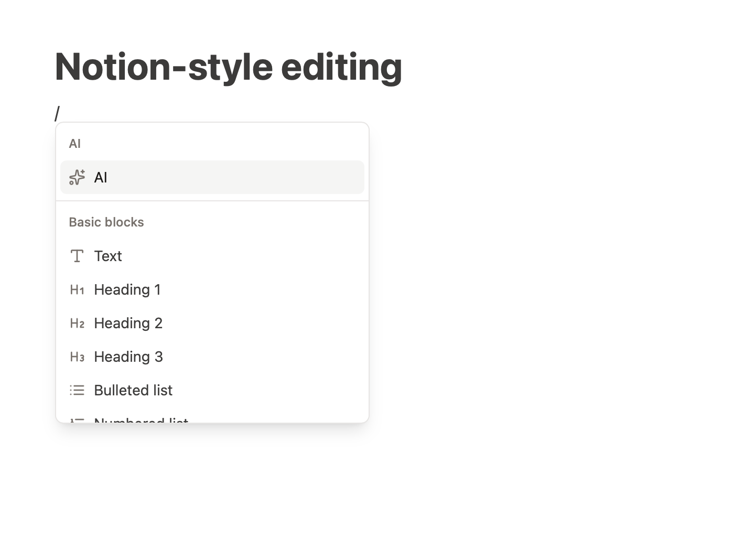Click the Text block T icon
The width and height of the screenshot is (733, 560).
[77, 256]
